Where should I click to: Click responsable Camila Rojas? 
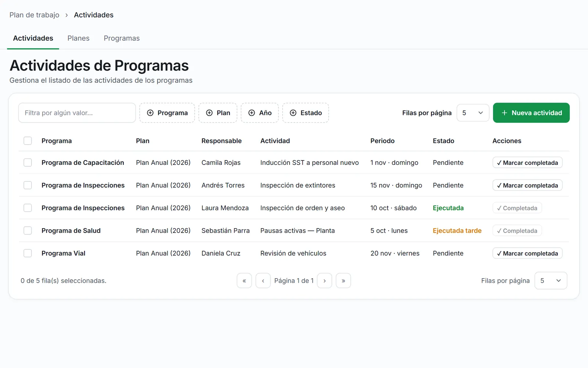(x=221, y=163)
